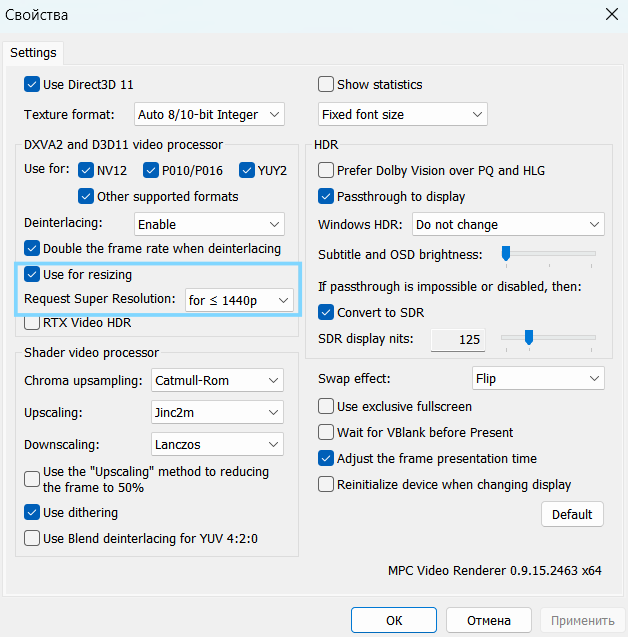Click the Default button
Viewport: 628px width, 637px height.
pyautogui.click(x=572, y=514)
